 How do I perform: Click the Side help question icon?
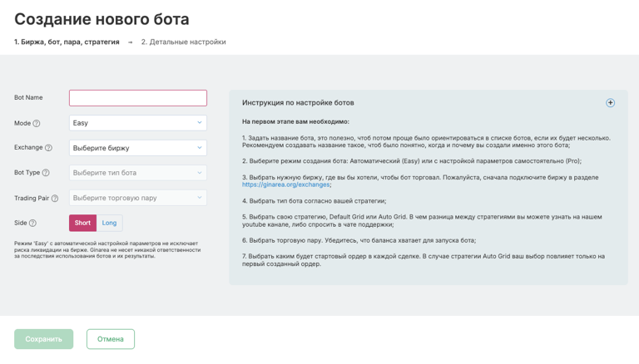[x=32, y=223]
